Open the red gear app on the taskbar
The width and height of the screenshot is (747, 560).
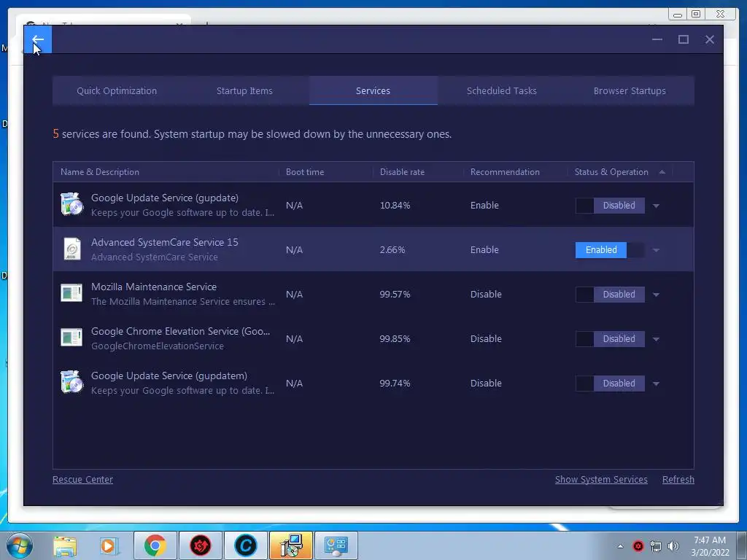pos(200,545)
